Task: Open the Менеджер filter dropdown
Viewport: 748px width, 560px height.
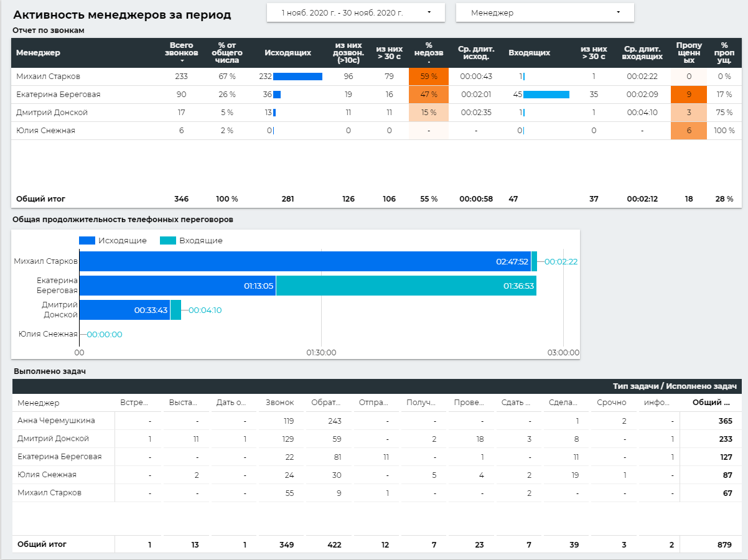Action: [x=545, y=12]
